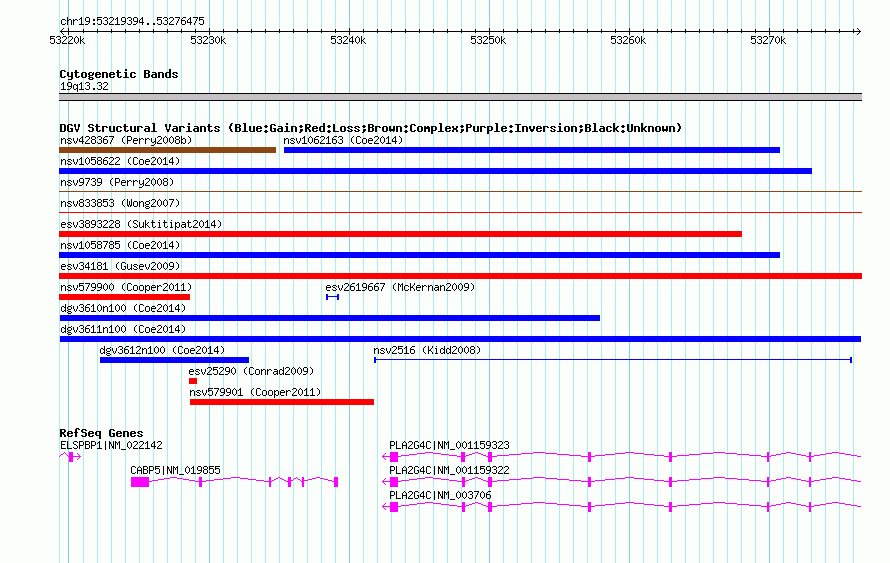Screen dimensions: 890x563
Task: Click the 53270k ruler tick label
Action: tap(768, 40)
